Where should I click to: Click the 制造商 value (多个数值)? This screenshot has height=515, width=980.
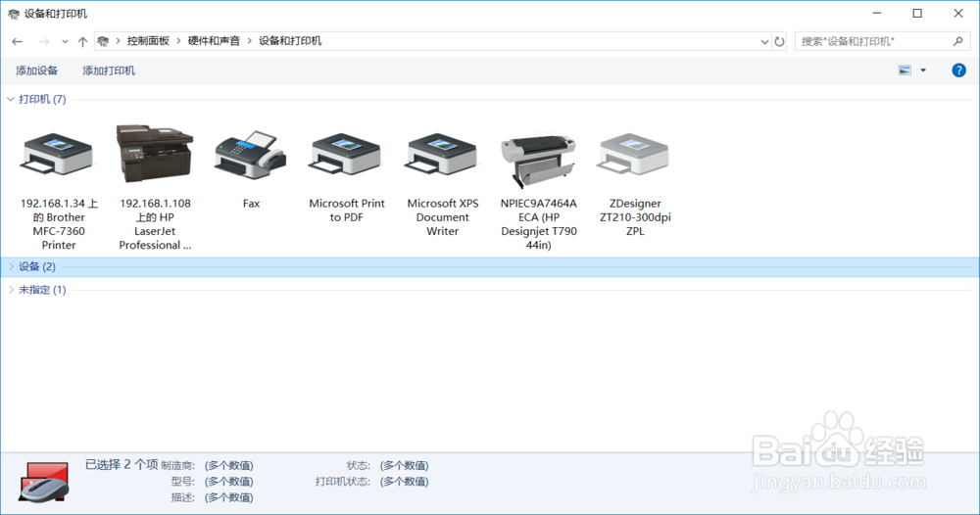tap(228, 466)
